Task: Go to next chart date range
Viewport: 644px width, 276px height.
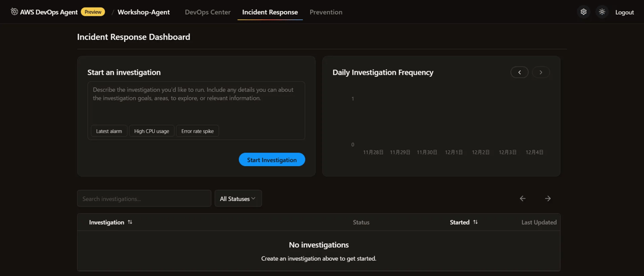Action: (x=541, y=73)
